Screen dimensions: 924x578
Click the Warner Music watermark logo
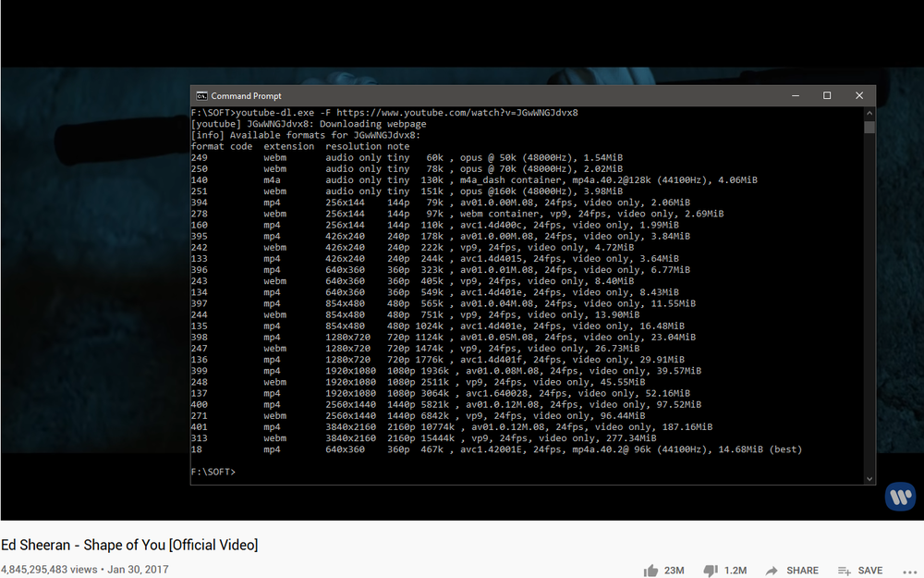point(899,497)
